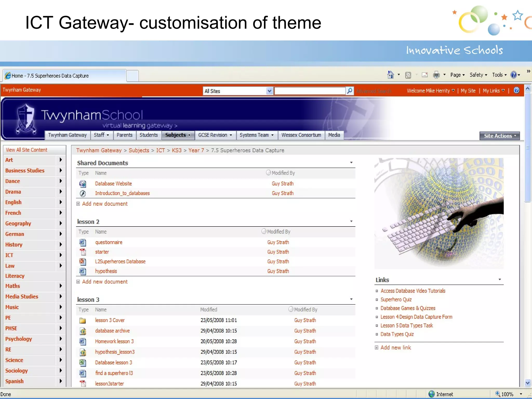Expand the lesson 2 web part menu arrow
532x399 pixels.
[x=351, y=221]
